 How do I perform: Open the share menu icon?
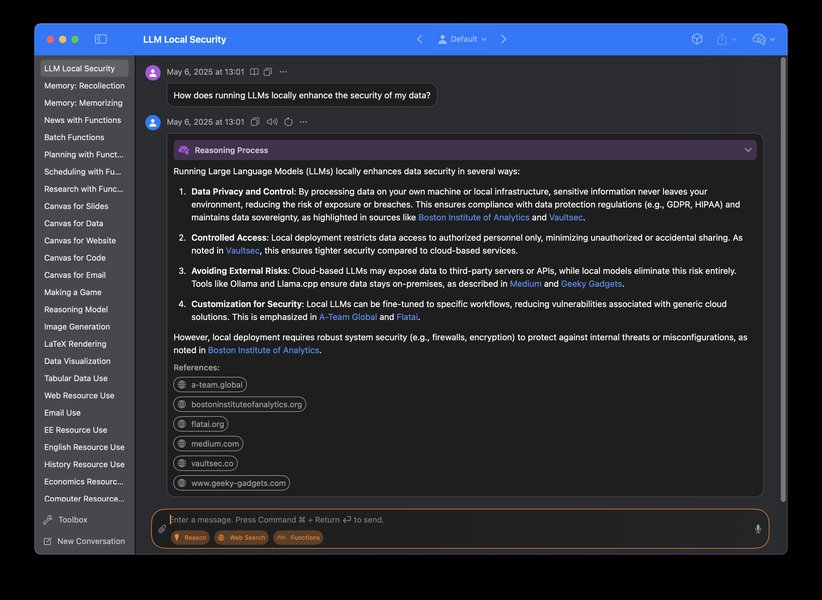[x=726, y=39]
